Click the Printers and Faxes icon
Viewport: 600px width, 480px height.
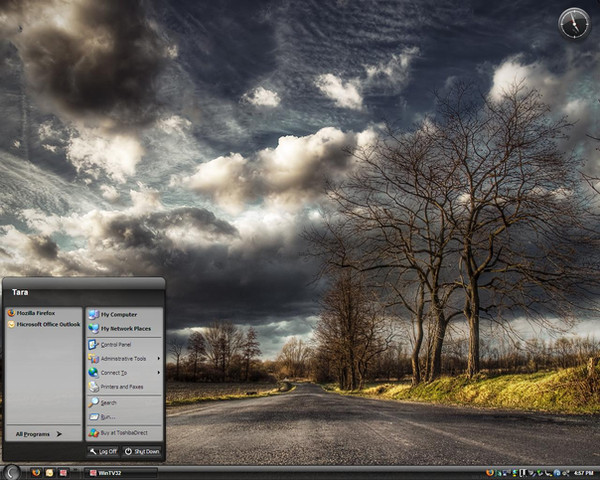(x=94, y=387)
